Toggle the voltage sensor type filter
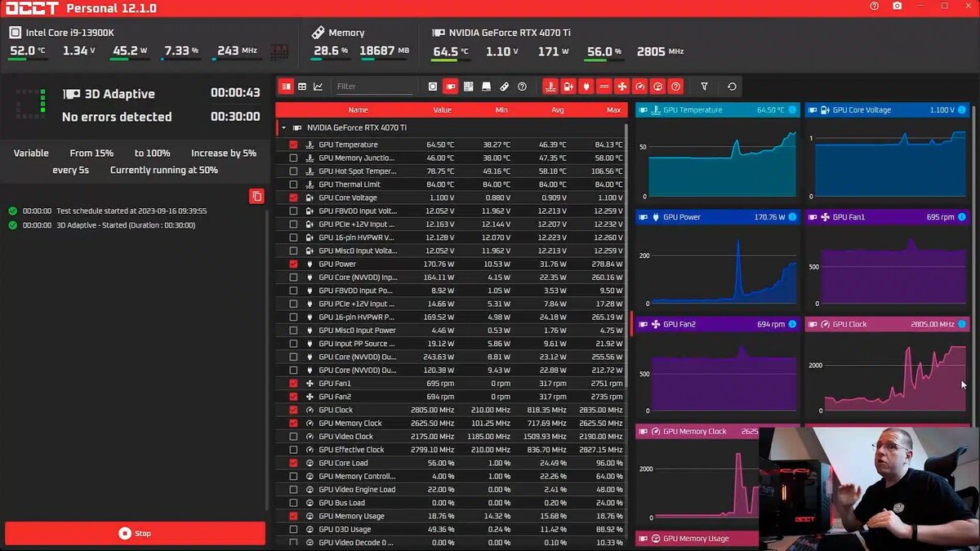 click(x=568, y=87)
